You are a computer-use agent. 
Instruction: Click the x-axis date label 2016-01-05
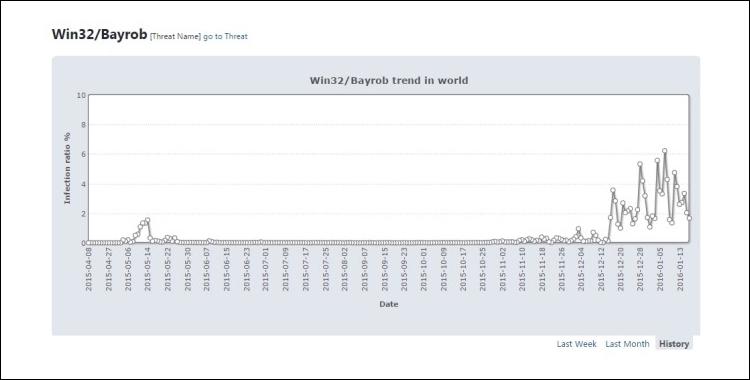[660, 269]
